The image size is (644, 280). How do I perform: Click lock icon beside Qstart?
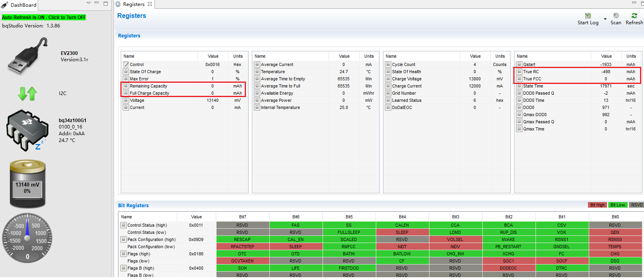tap(519, 64)
